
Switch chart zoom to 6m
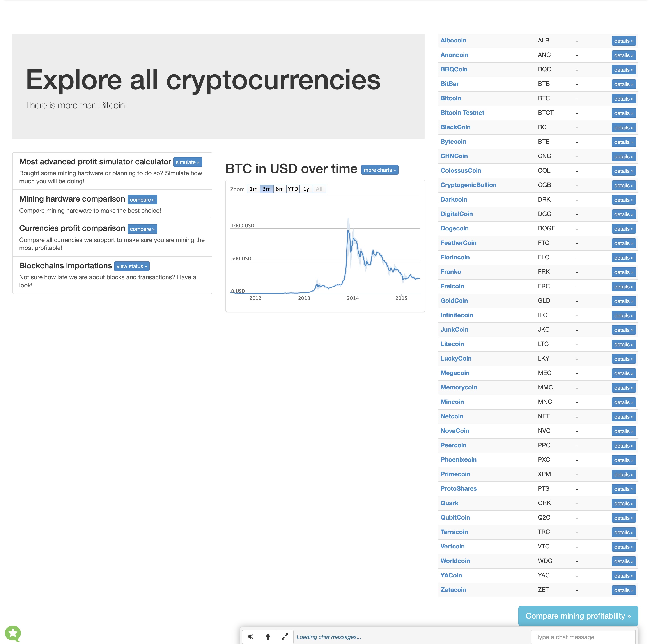(x=279, y=189)
